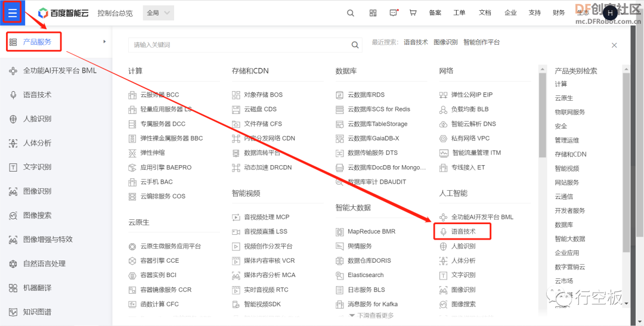The width and height of the screenshot is (644, 326).
Task: Click sidebar 自然语言处理 icon
Action: point(13,263)
